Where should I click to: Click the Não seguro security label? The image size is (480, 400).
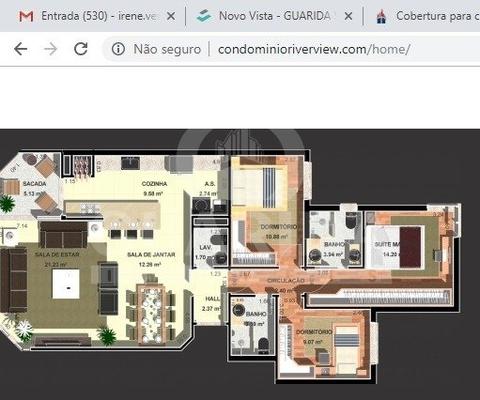click(x=167, y=49)
